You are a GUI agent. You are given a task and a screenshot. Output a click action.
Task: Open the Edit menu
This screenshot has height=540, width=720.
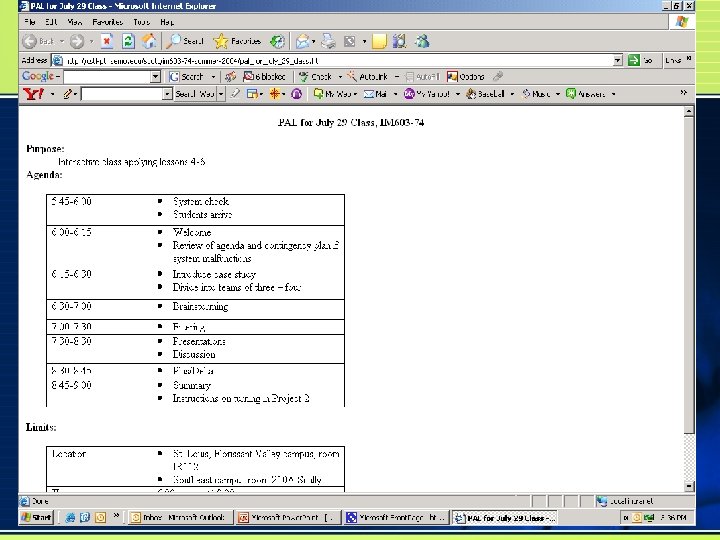pyautogui.click(x=51, y=22)
